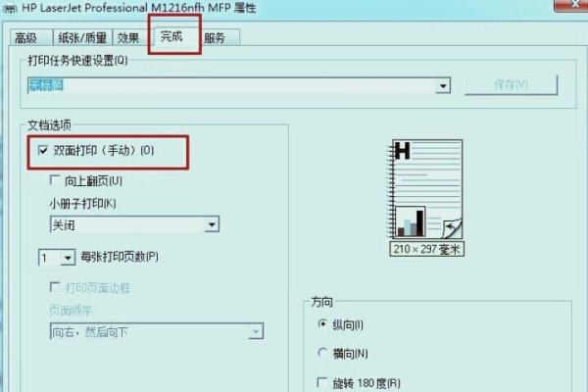This screenshot has height=392, width=588.
Task: Select the 效果 tab
Action: 131,37
